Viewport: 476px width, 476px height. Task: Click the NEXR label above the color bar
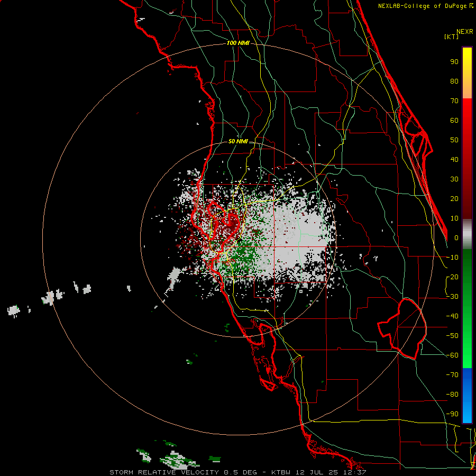[x=465, y=32]
